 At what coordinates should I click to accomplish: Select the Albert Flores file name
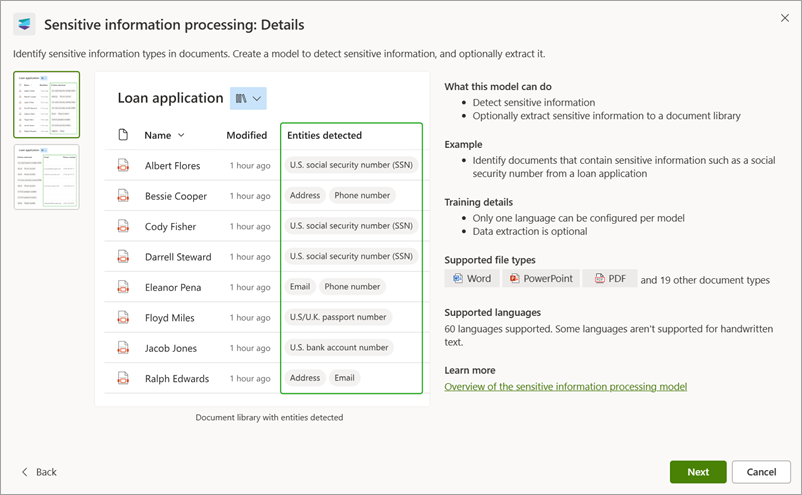click(172, 166)
